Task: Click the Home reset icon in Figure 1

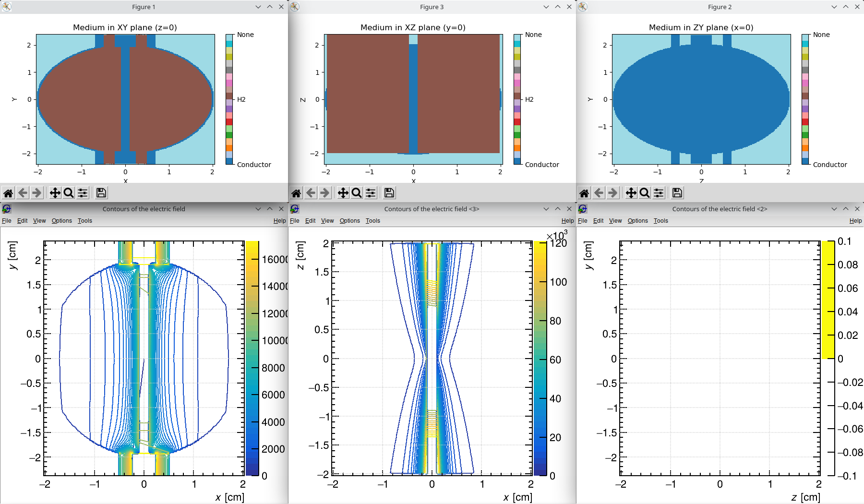Action: pos(8,193)
